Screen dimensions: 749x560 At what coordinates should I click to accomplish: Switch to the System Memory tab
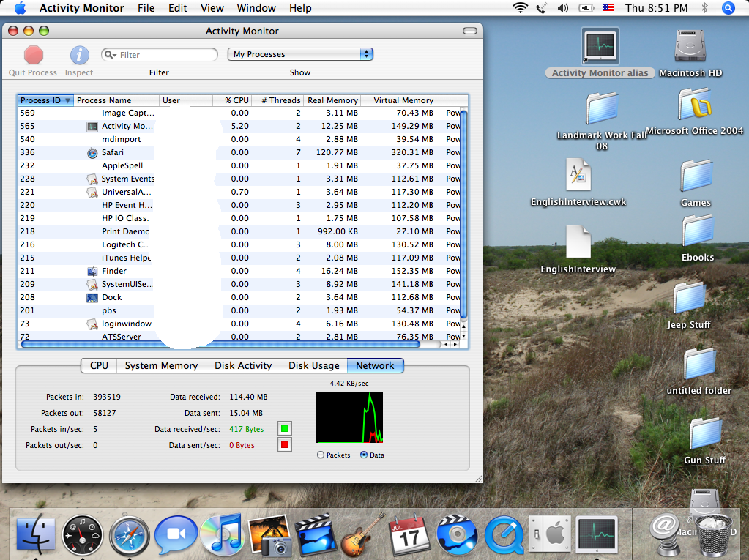tap(161, 365)
